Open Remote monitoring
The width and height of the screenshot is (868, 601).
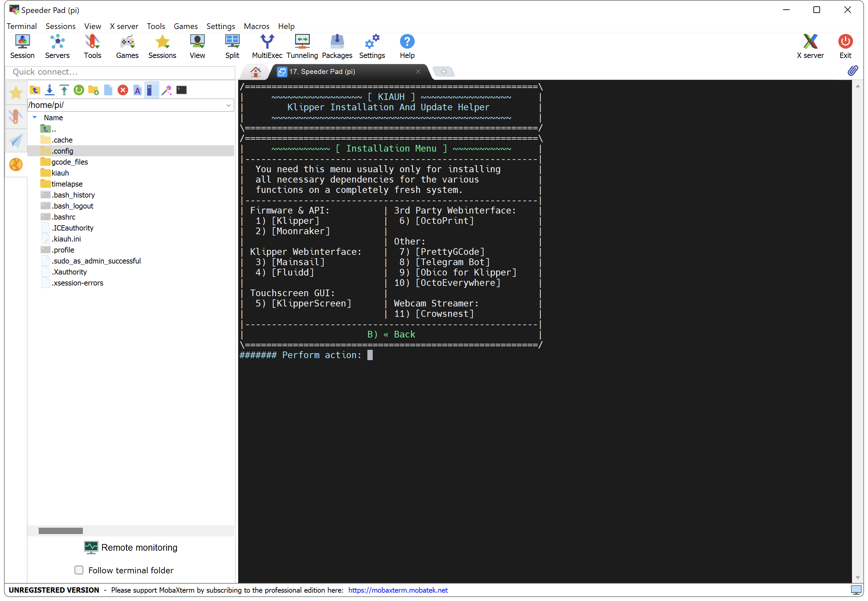tap(131, 547)
